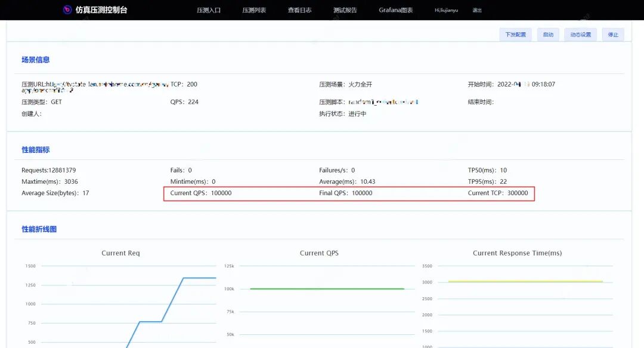
Task: Click the Current QPS: 100000 metric
Action: (x=201, y=193)
